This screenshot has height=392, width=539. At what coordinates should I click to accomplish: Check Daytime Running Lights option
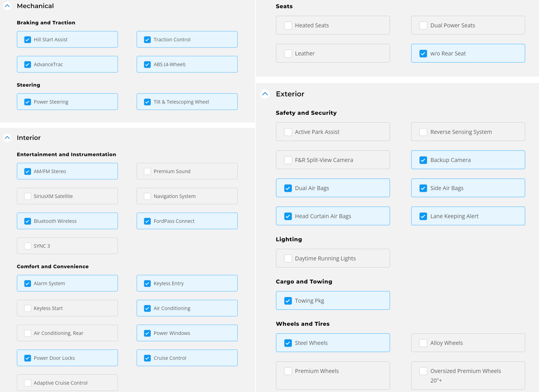click(288, 258)
